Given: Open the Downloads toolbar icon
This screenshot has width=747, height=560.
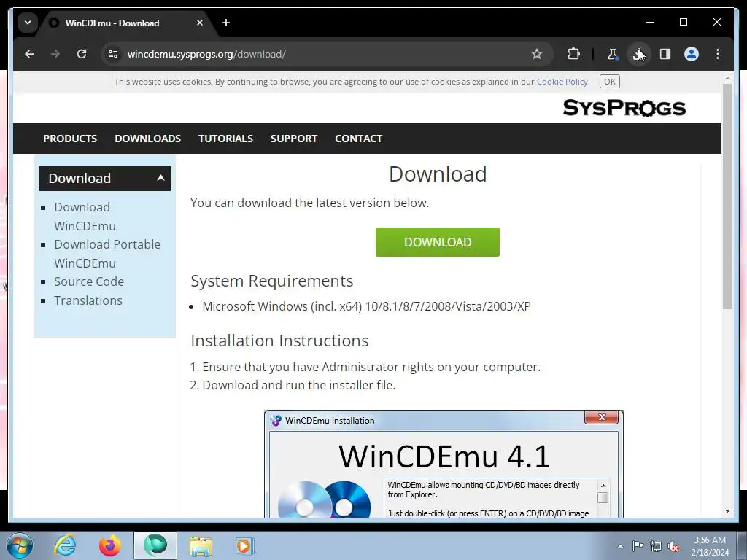Looking at the screenshot, I should pos(638,54).
